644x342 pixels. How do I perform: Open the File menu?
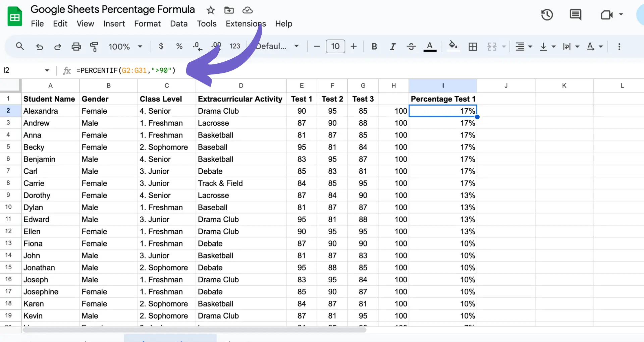point(37,24)
